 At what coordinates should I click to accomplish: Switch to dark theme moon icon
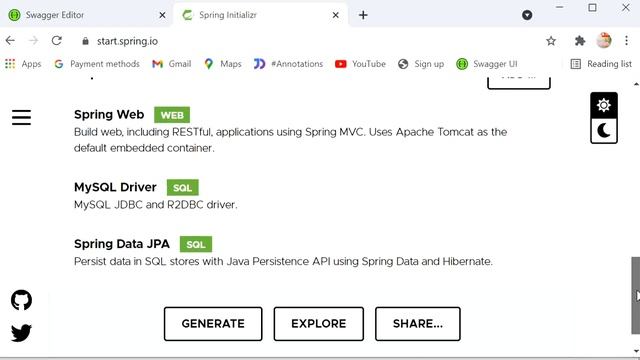point(604,131)
